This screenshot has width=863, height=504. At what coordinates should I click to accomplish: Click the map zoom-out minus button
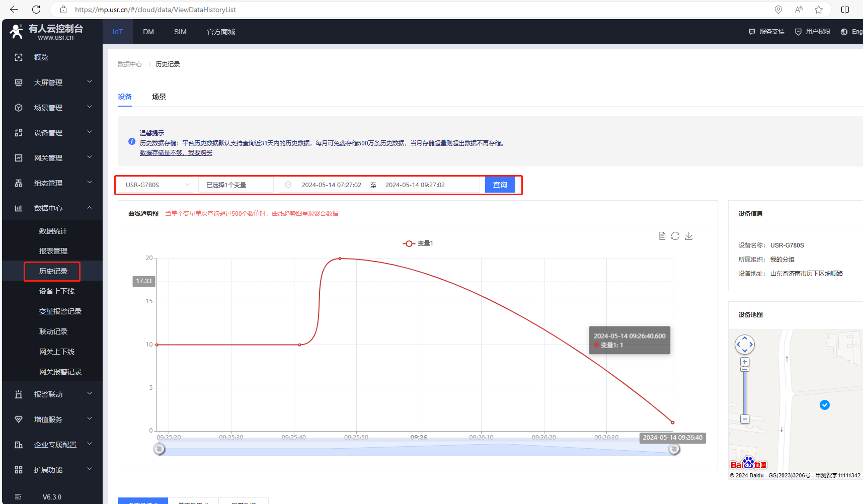[745, 419]
